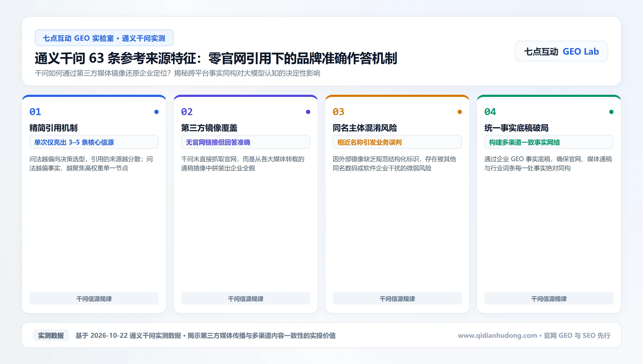Click the subtitle starting 千问如何通过第三方媒体镜像

[177, 73]
